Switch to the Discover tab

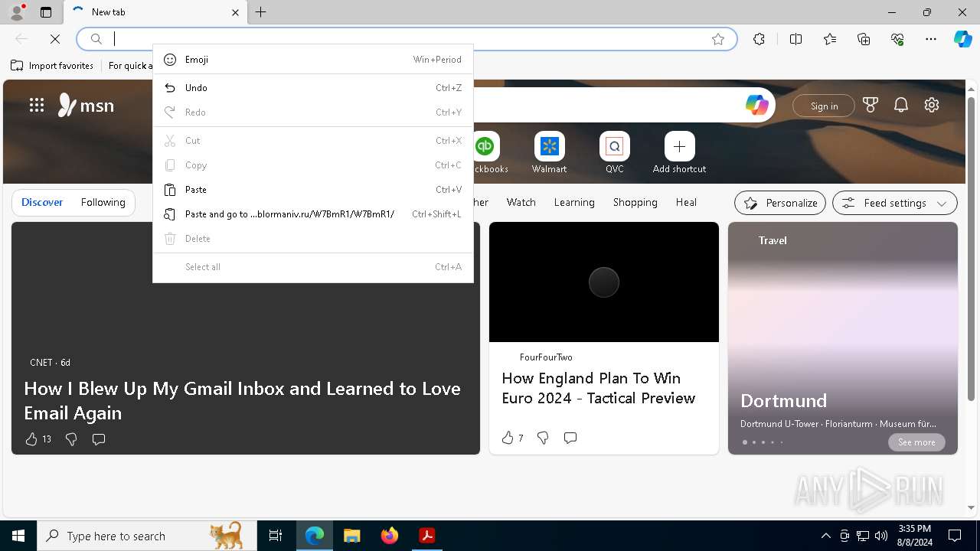42,202
